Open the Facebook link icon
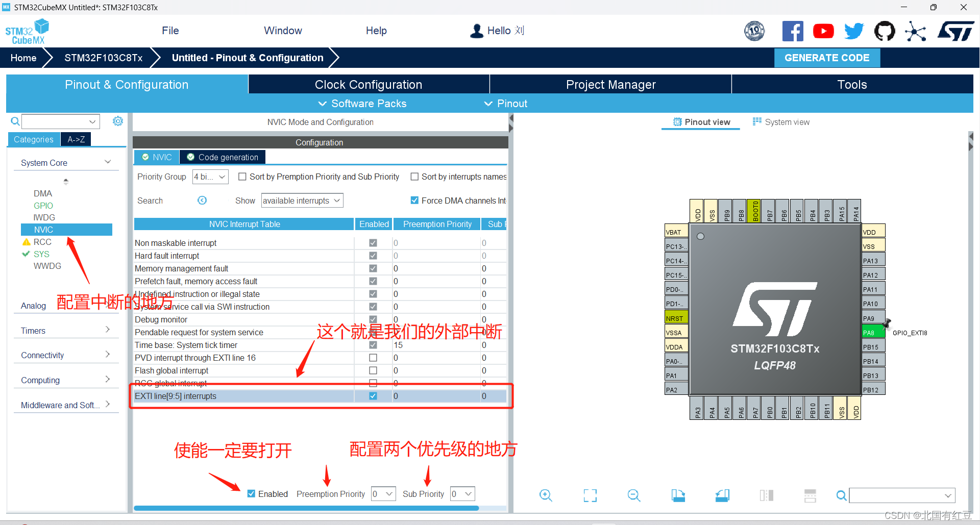The image size is (980, 525). (x=792, y=32)
